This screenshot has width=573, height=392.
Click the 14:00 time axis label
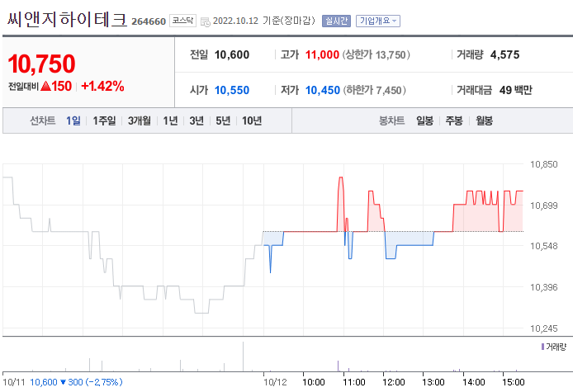point(473,382)
